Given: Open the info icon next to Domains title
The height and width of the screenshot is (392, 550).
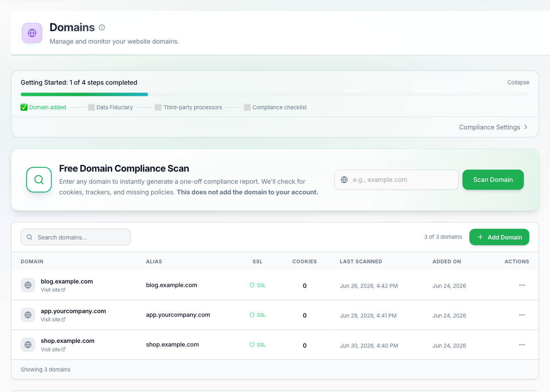Looking at the screenshot, I should click(x=102, y=28).
